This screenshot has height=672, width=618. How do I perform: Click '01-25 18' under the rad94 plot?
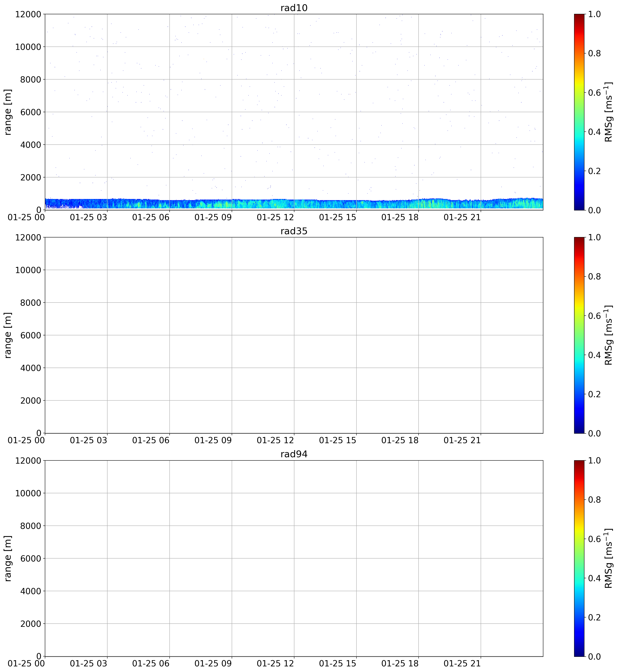tap(400, 664)
